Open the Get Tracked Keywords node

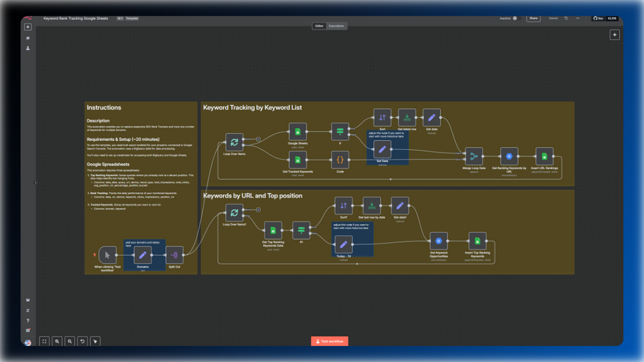pyautogui.click(x=298, y=160)
